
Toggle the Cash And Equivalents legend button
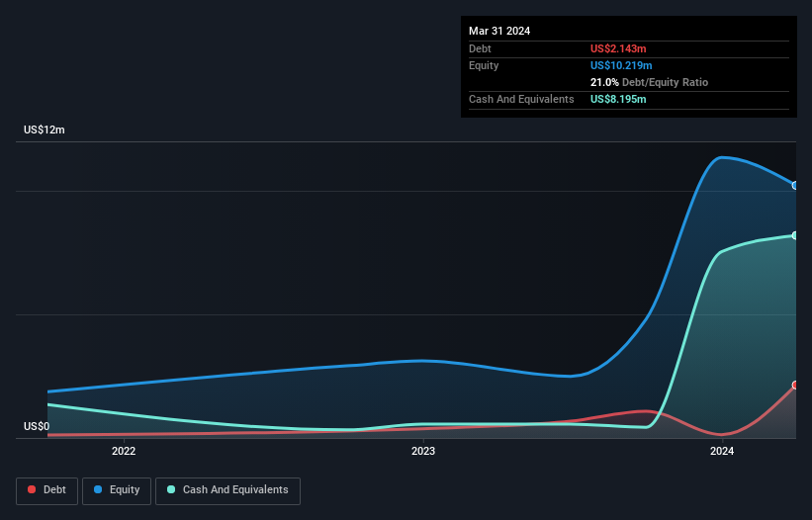click(227, 490)
